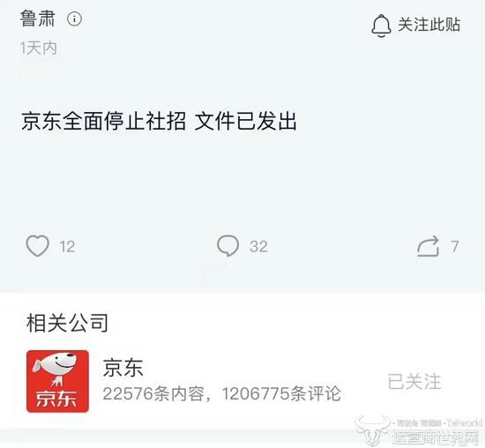Image resolution: width=485 pixels, height=448 pixels.
Task: Open the 京东 company logo
Action: tap(57, 381)
